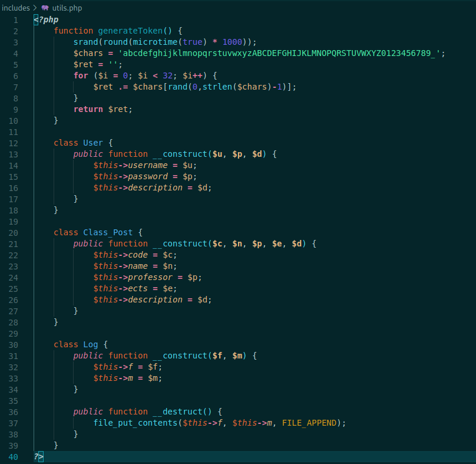Click the 'public' keyword on line 36
476x464 pixels.
[88, 412]
